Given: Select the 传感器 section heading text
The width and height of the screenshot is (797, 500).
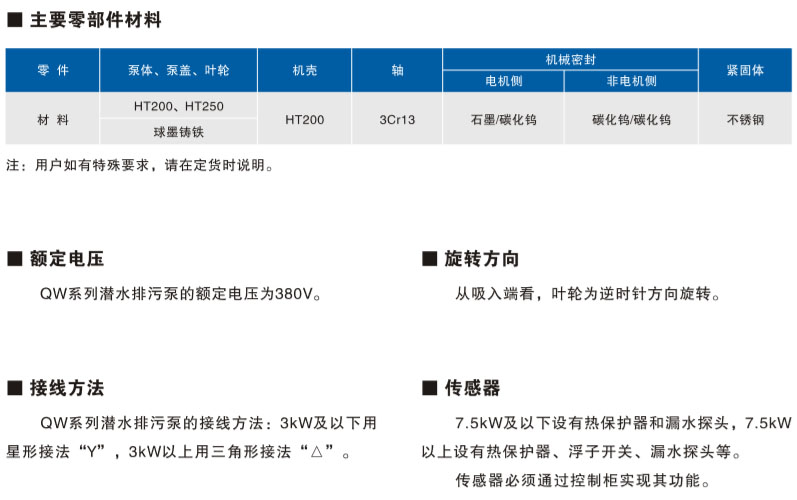Looking at the screenshot, I should (472, 388).
